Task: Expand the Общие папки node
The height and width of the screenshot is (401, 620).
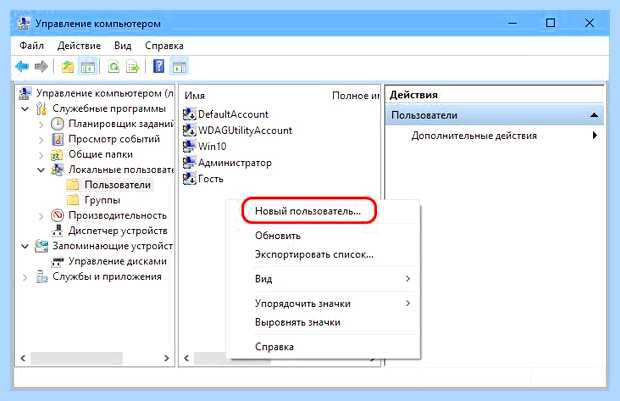Action: coord(41,155)
